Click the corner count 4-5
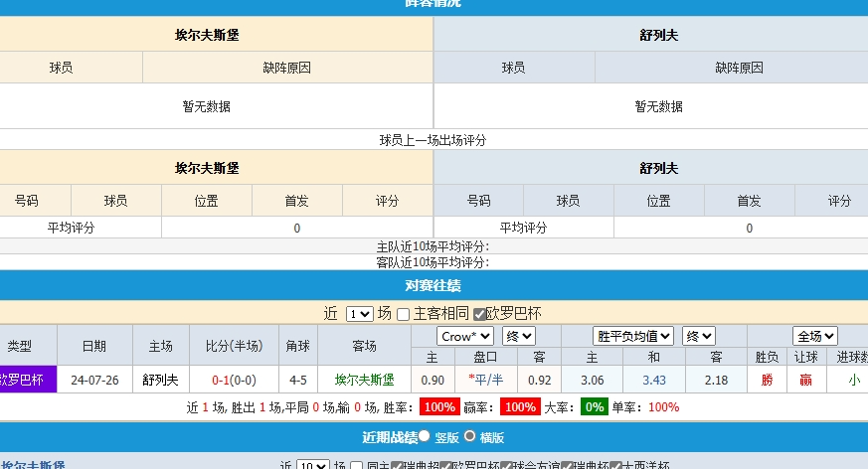This screenshot has width=868, height=469. 298,381
